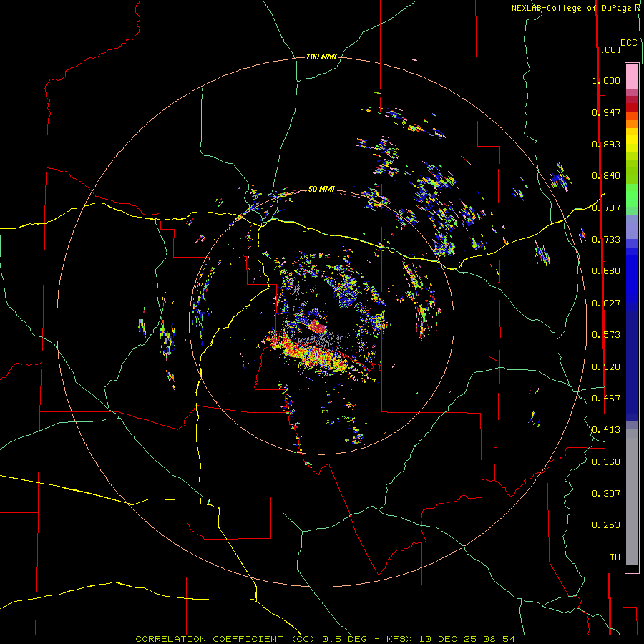
Task: Pick the dark red color bar segment
Action: tap(632, 107)
